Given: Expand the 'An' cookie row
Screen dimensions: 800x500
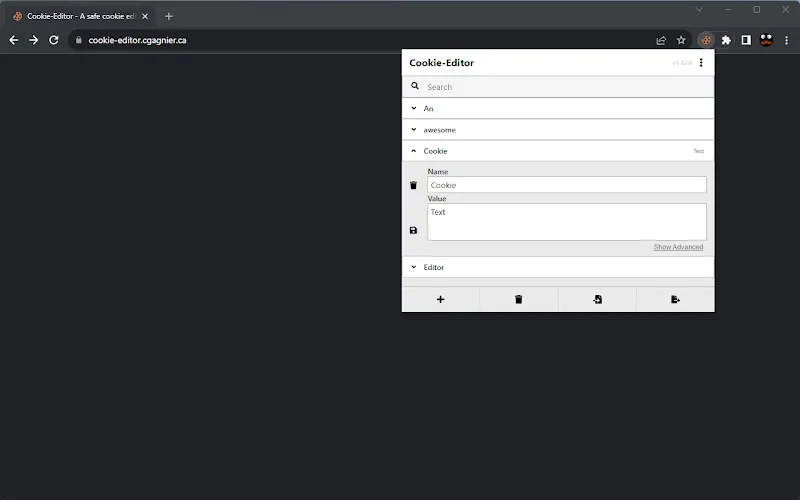Looking at the screenshot, I should point(558,108).
